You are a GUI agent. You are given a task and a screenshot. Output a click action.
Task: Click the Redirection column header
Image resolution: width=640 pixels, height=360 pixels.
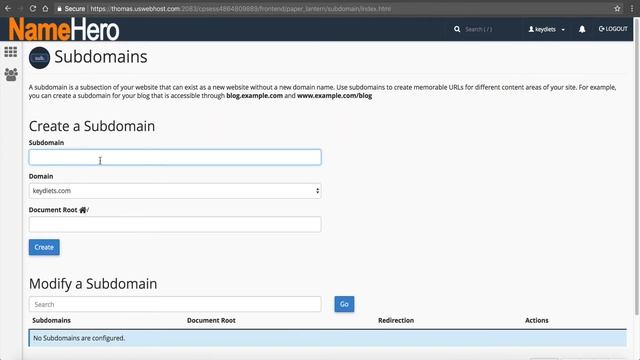pos(396,320)
